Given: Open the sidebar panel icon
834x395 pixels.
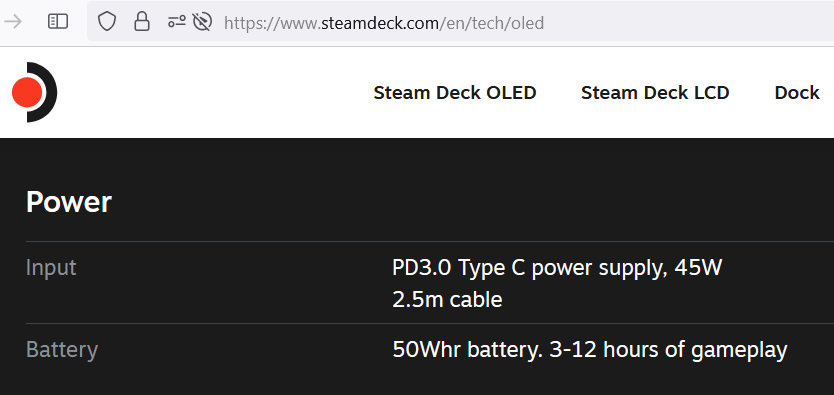Looking at the screenshot, I should [x=58, y=22].
